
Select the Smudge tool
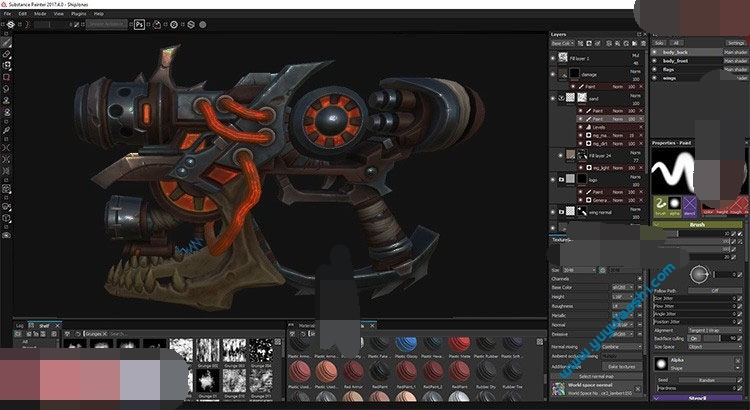(x=6, y=89)
